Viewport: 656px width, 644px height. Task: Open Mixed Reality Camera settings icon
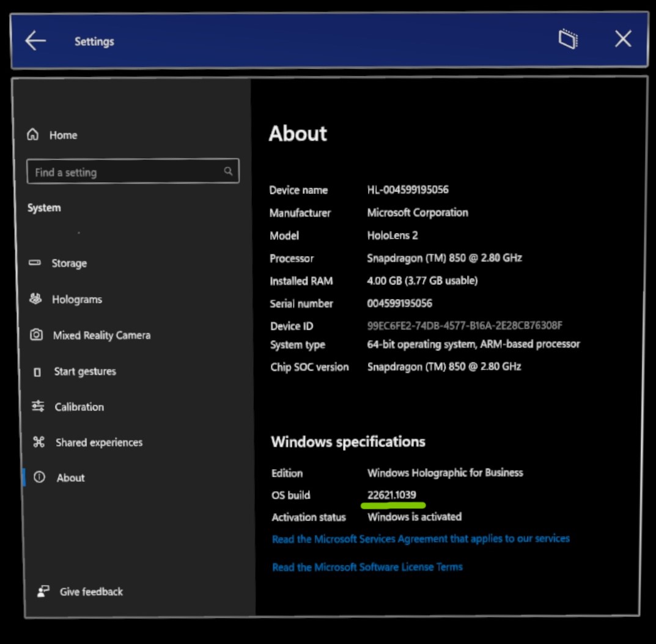[x=38, y=335]
